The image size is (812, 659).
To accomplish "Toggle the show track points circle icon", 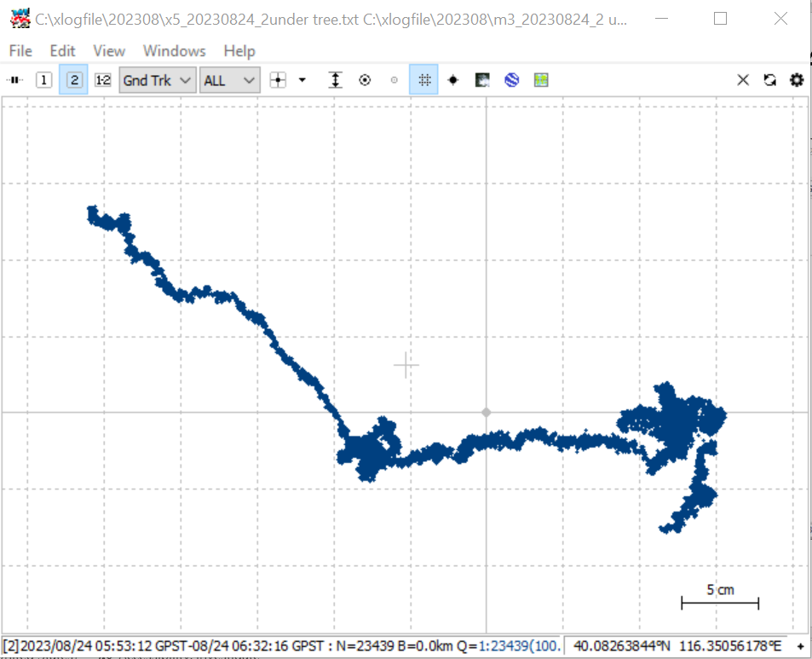I will (x=365, y=80).
